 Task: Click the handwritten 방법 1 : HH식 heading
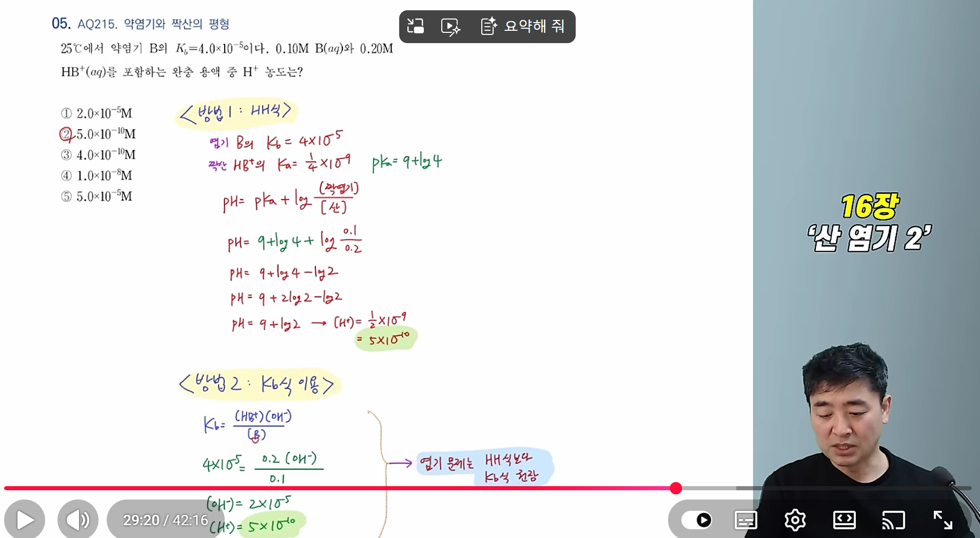click(236, 112)
